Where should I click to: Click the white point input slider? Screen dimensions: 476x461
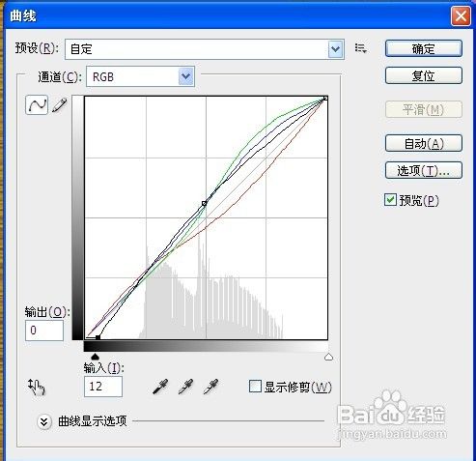pos(328,357)
